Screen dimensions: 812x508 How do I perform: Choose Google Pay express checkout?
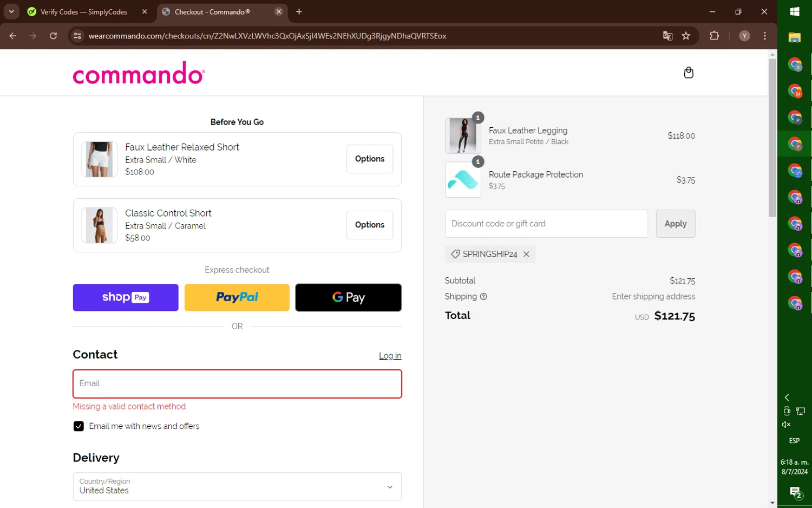[349, 297]
